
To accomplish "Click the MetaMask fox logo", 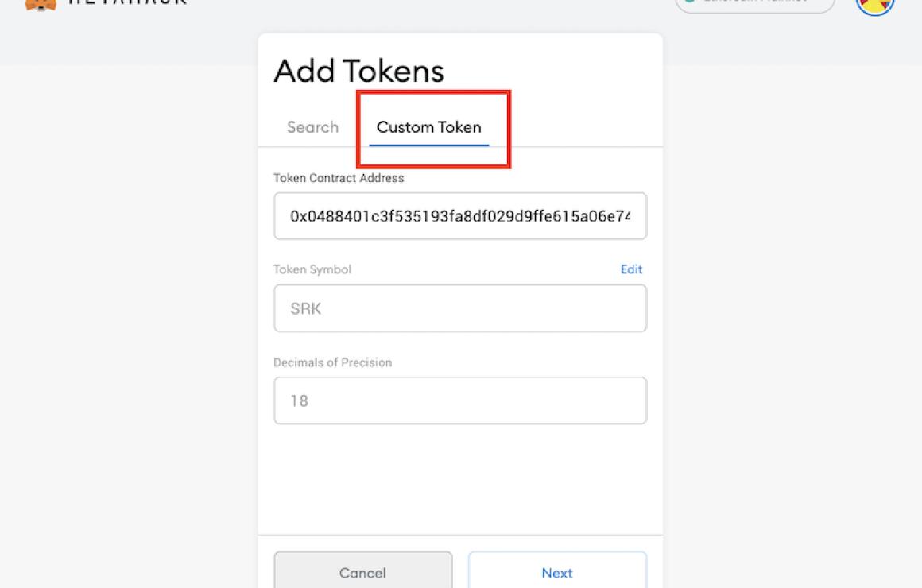I will (x=41, y=5).
